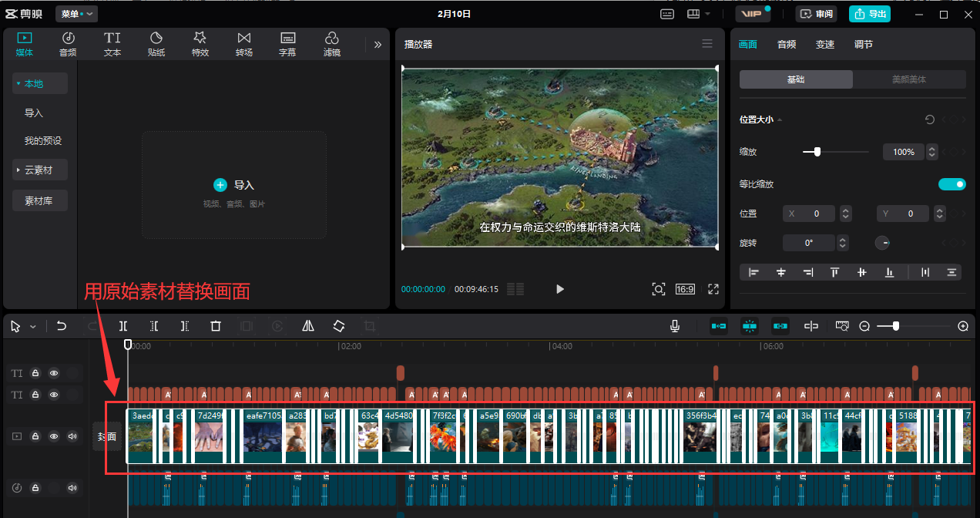Switch to the 画面 picture tab
The height and width of the screenshot is (518, 980).
[748, 44]
